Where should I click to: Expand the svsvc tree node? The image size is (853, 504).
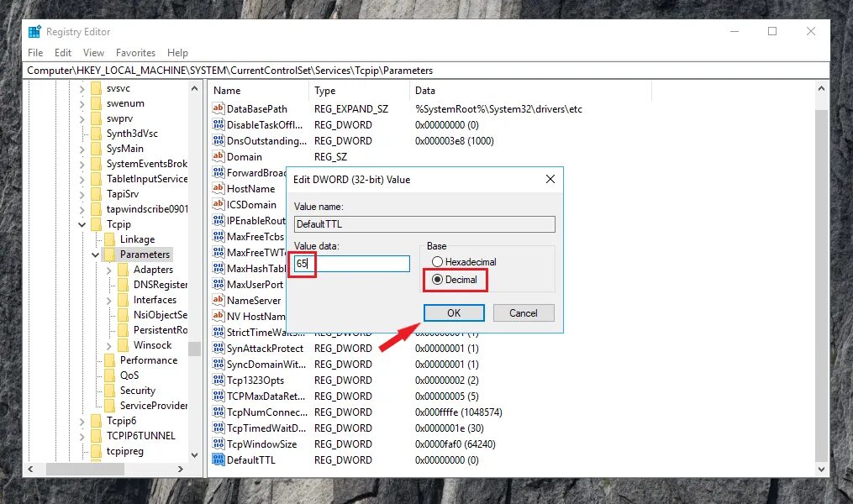[x=82, y=89]
